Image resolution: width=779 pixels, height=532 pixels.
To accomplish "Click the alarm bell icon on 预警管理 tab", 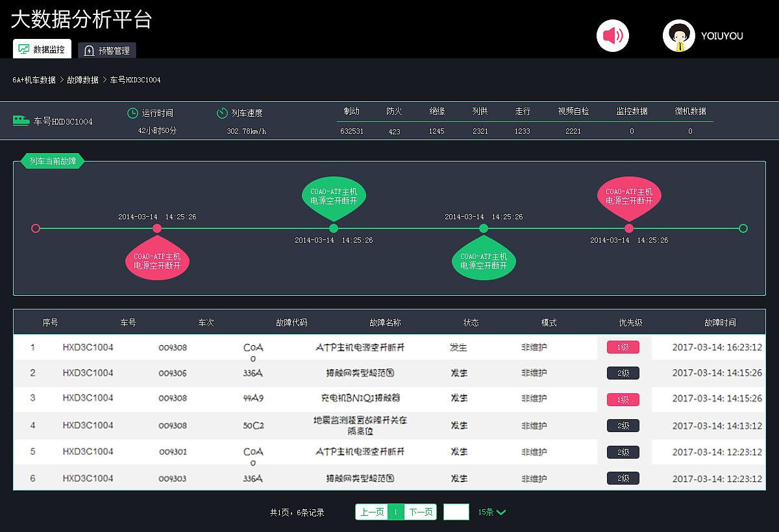I will [89, 50].
